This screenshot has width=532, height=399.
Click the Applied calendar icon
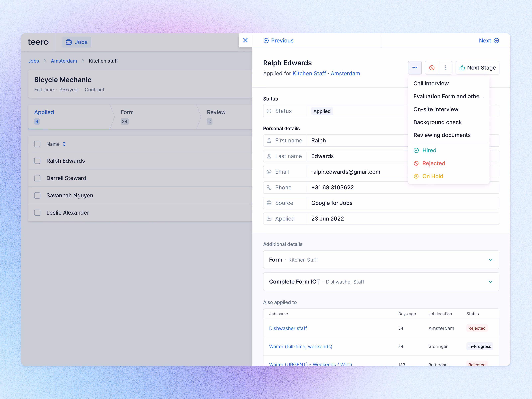(x=269, y=219)
